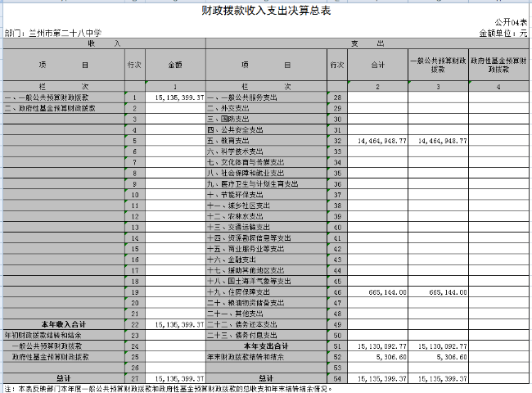
Task: Select the 金额 income column header
Action: point(175,65)
